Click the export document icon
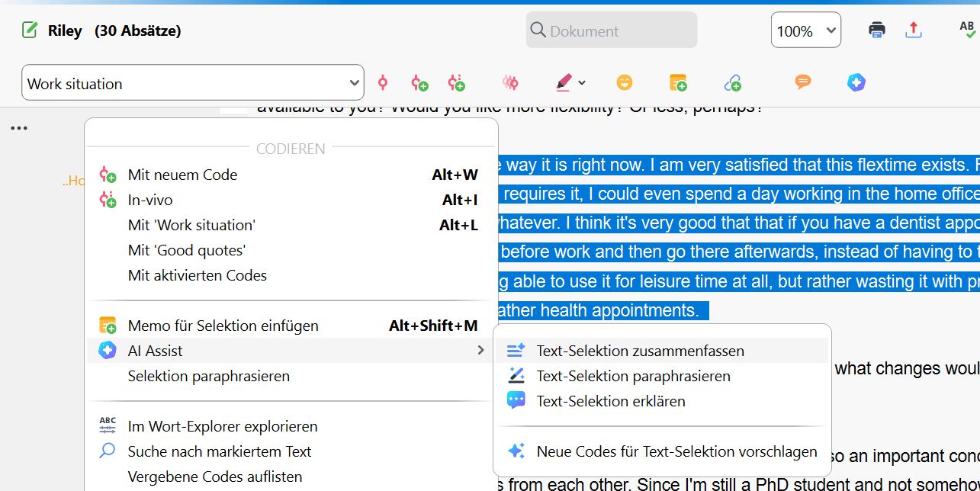Viewport: 980px width, 491px height. tap(914, 30)
